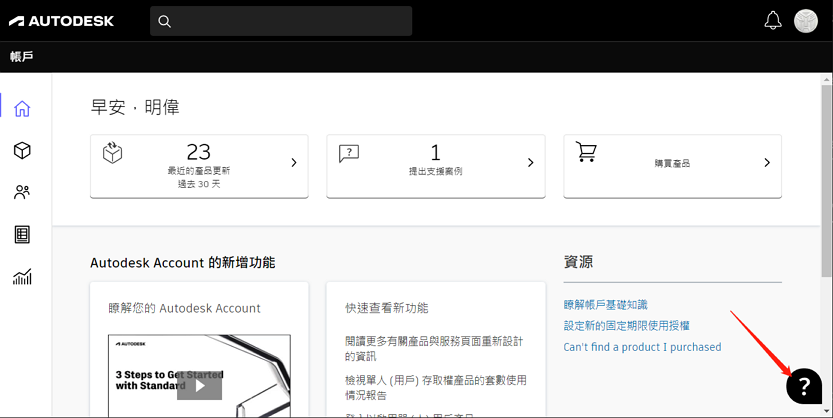Click the support case speech bubble icon
The image size is (833, 418).
(349, 153)
